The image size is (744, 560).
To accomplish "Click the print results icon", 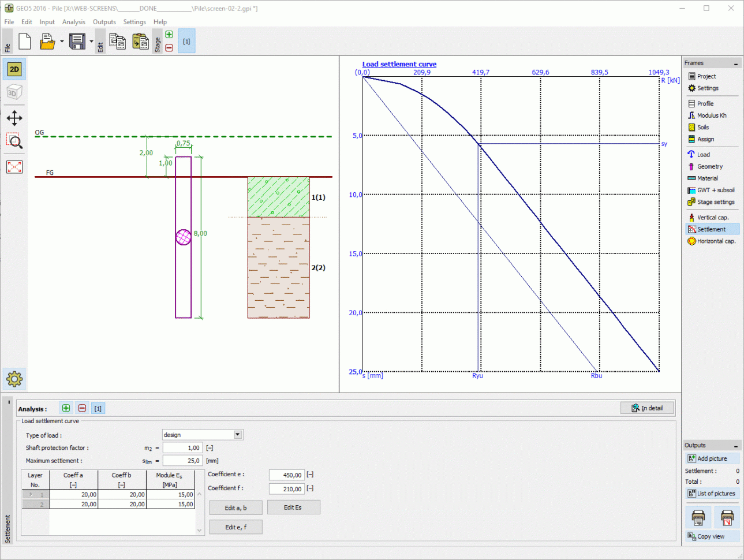I will pyautogui.click(x=698, y=517).
